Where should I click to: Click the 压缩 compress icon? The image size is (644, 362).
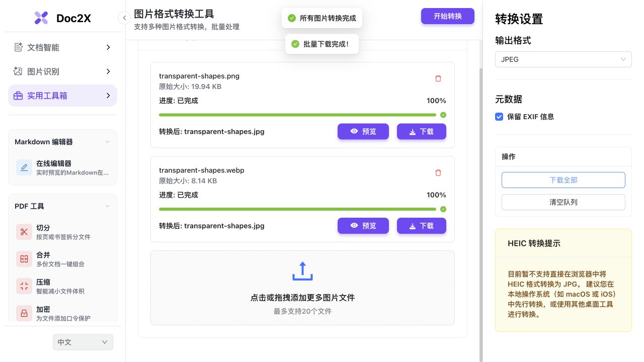[x=24, y=286]
